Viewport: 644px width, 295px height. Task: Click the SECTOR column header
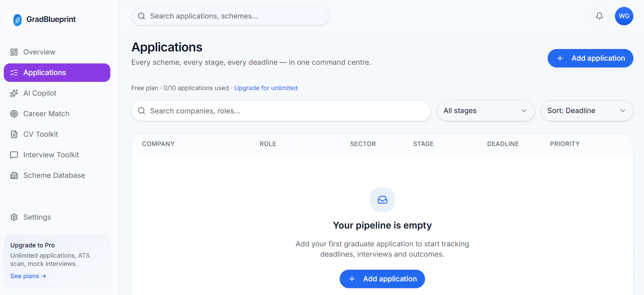pyautogui.click(x=363, y=144)
